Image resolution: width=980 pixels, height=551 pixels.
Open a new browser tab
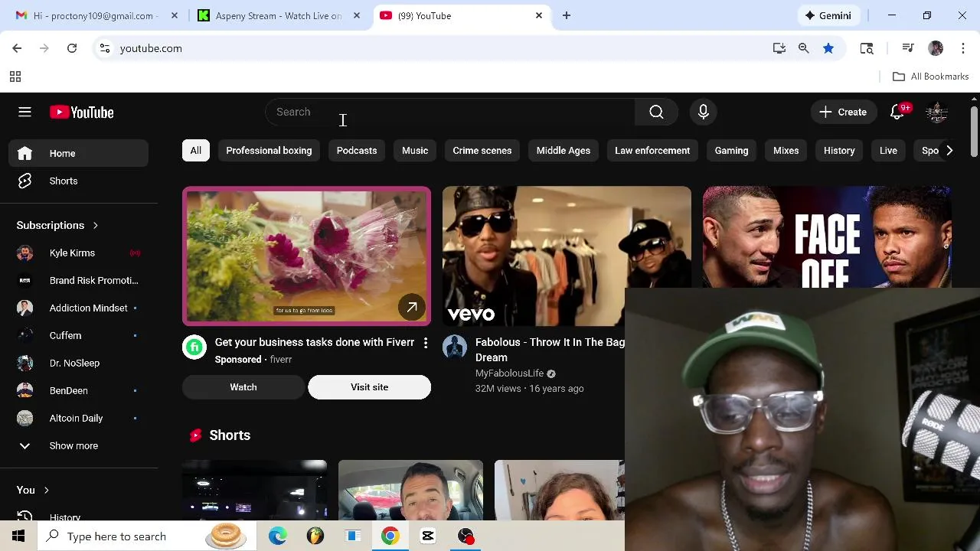click(567, 15)
